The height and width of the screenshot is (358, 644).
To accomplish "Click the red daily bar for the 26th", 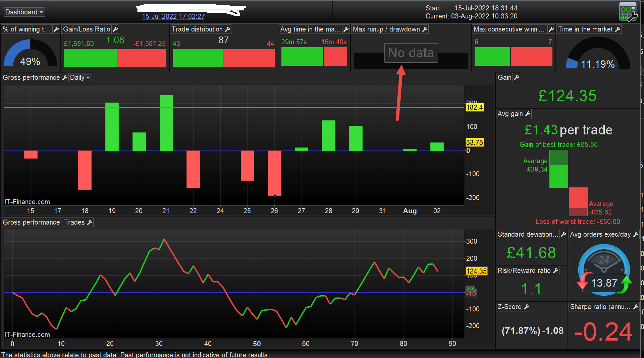I will (x=275, y=173).
